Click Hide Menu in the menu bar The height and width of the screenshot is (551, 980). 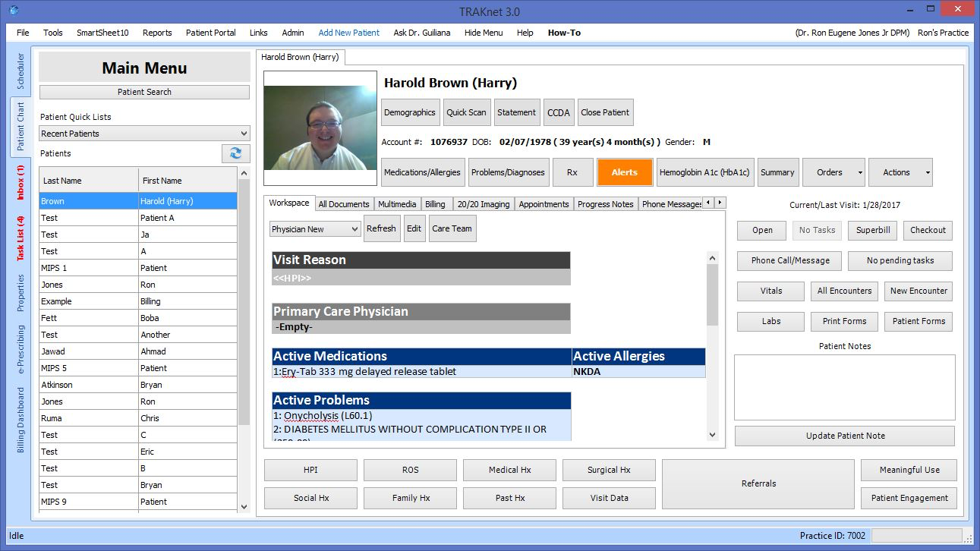484,33
